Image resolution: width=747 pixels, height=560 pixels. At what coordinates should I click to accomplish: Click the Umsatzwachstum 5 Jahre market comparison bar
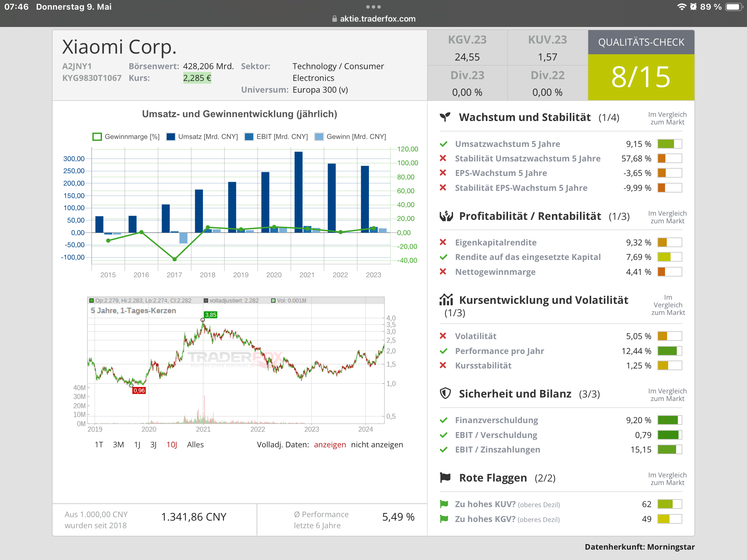click(670, 144)
